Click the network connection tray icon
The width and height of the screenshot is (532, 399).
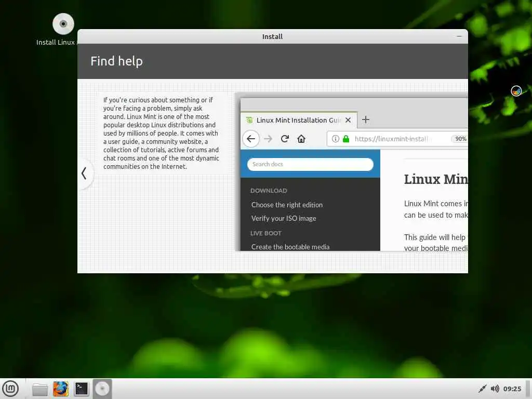click(482, 389)
